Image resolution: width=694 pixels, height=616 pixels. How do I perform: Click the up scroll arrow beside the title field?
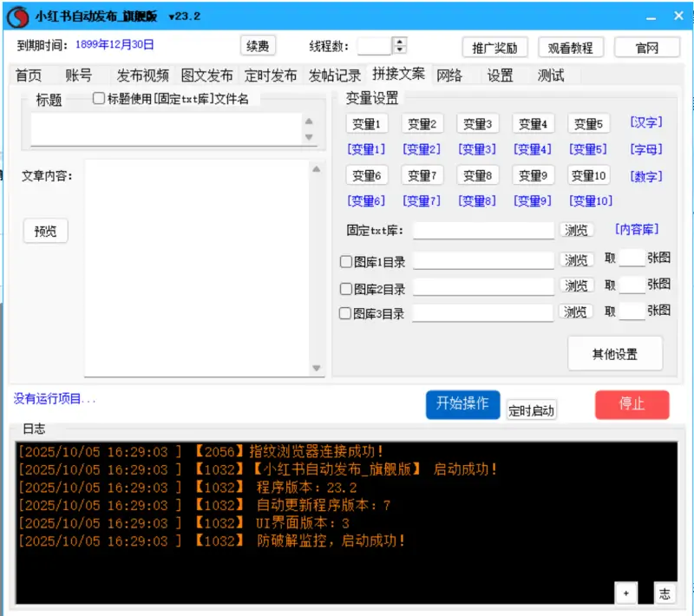(x=309, y=121)
